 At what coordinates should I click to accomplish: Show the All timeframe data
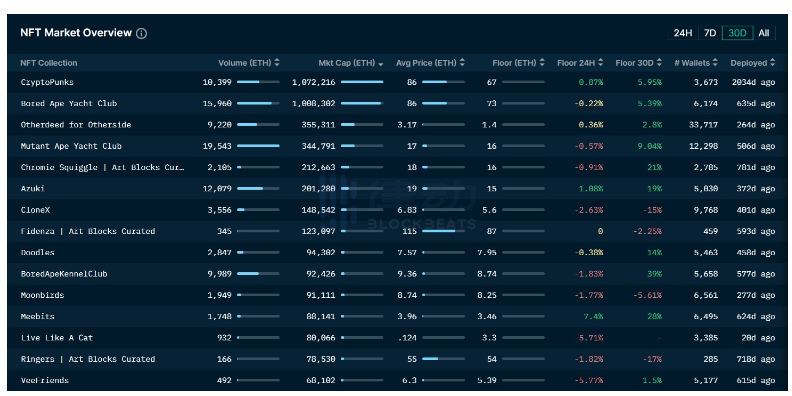[x=764, y=33]
